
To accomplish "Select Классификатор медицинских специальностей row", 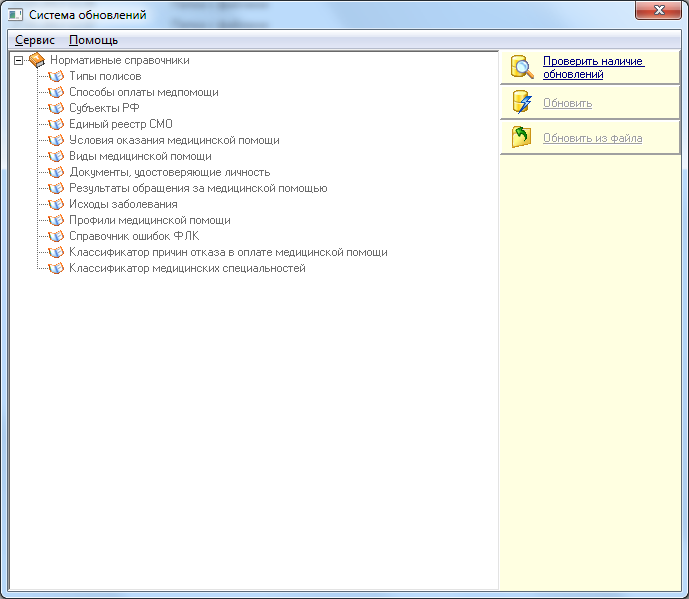I will [x=187, y=268].
